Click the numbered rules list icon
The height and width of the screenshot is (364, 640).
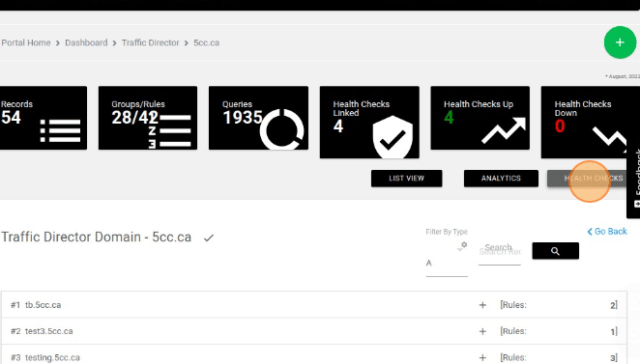[x=169, y=131]
